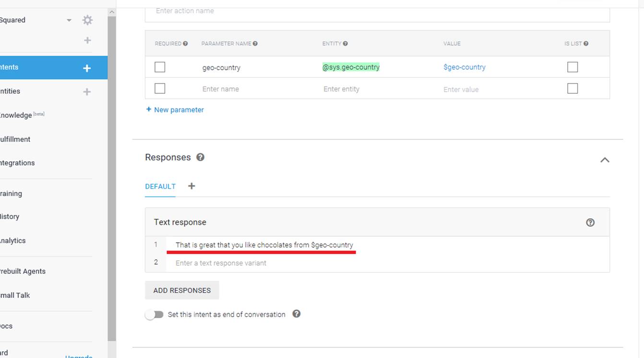This screenshot has height=358, width=644.
Task: Check Is List box for geo-country parameter
Action: tap(572, 67)
